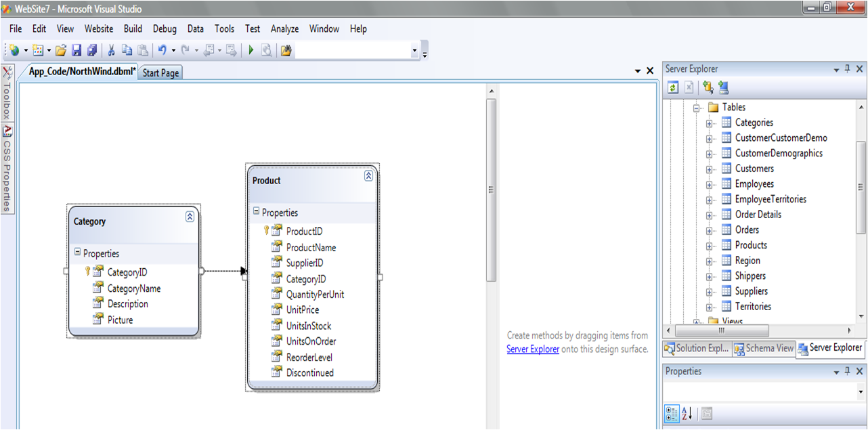Open the Find combo box dropdown
The height and width of the screenshot is (430, 868).
[x=414, y=51]
